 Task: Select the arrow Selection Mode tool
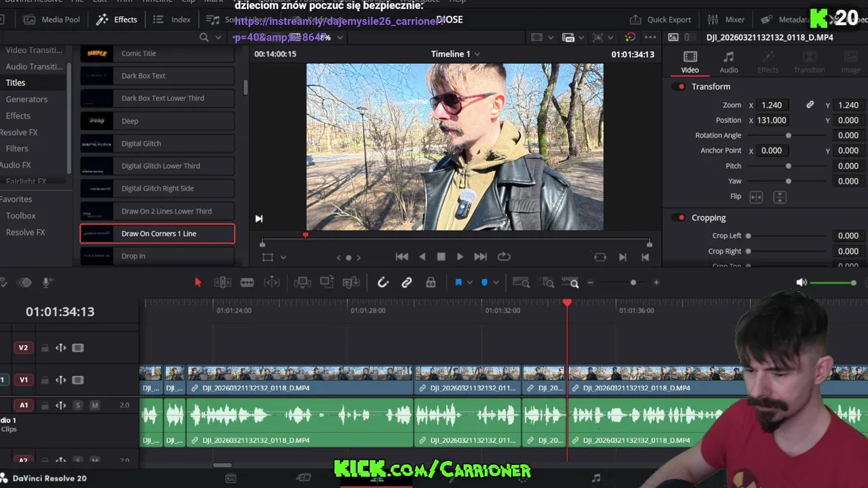[x=198, y=283]
